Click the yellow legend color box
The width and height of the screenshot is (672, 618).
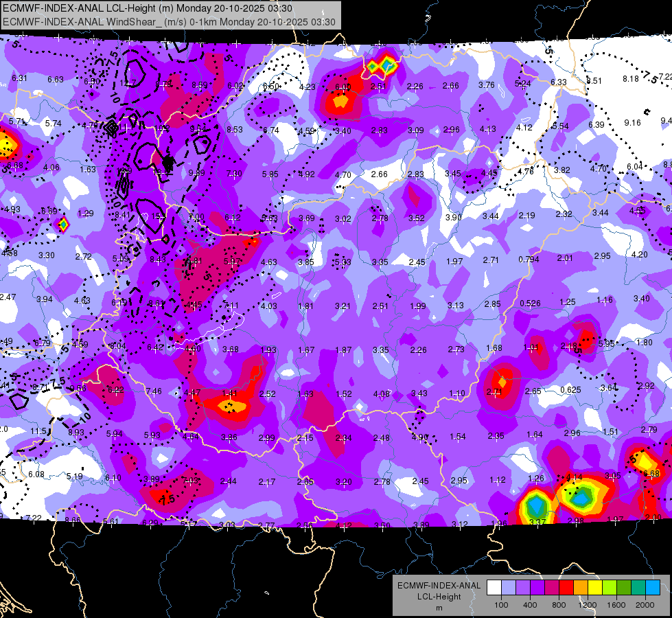coord(595,588)
